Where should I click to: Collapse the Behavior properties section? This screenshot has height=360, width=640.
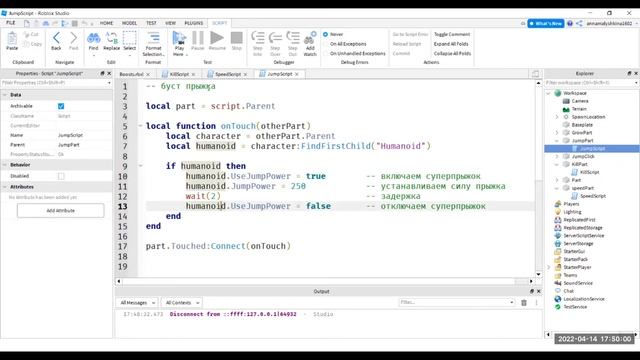pyautogui.click(x=5, y=165)
